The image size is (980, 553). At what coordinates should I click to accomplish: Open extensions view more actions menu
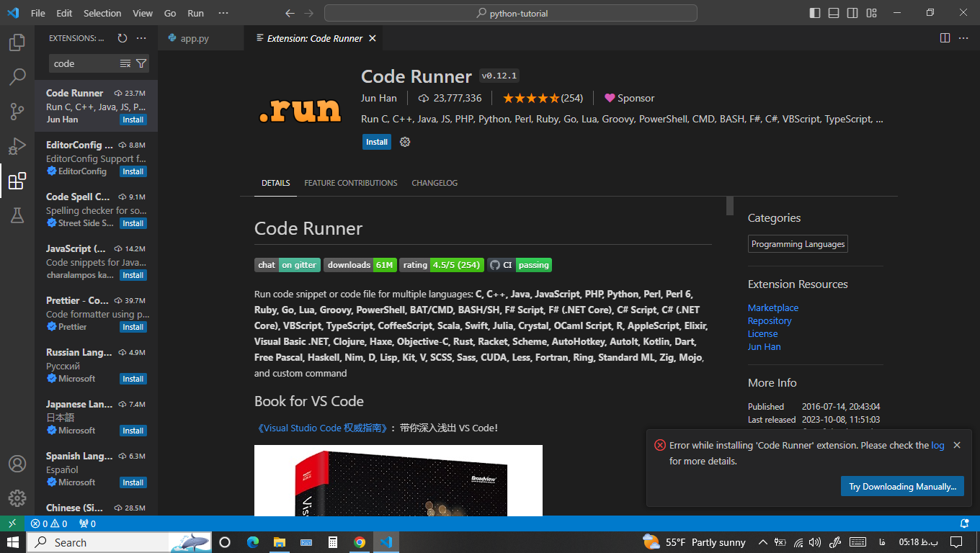pos(141,38)
